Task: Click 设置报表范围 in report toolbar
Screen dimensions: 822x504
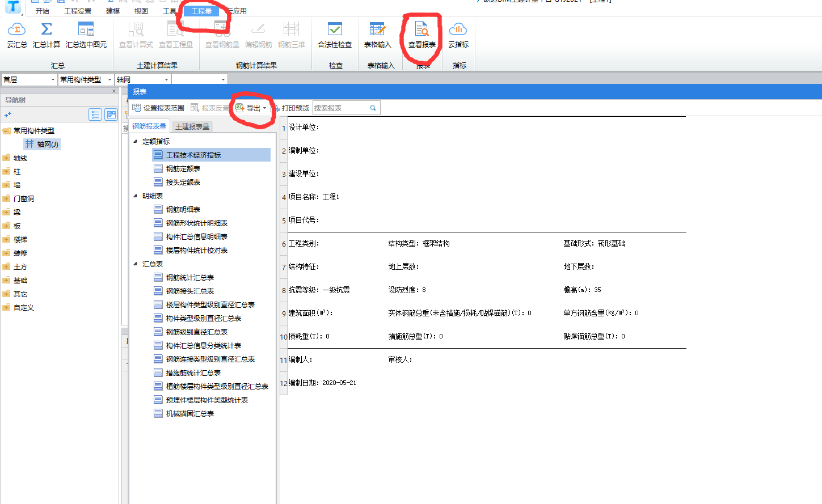Action: pyautogui.click(x=158, y=108)
